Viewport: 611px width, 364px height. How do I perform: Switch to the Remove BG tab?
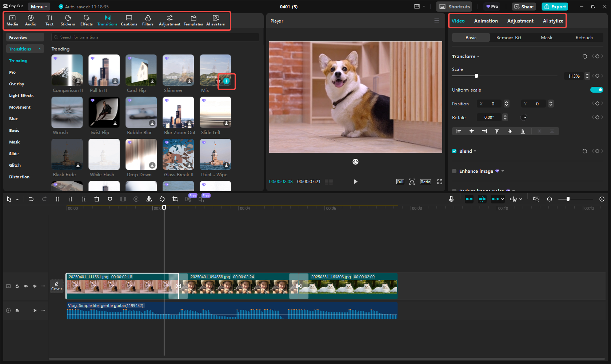pos(508,37)
